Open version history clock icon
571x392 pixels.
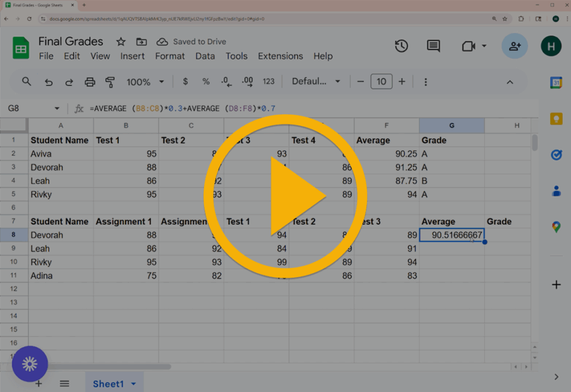(x=401, y=46)
